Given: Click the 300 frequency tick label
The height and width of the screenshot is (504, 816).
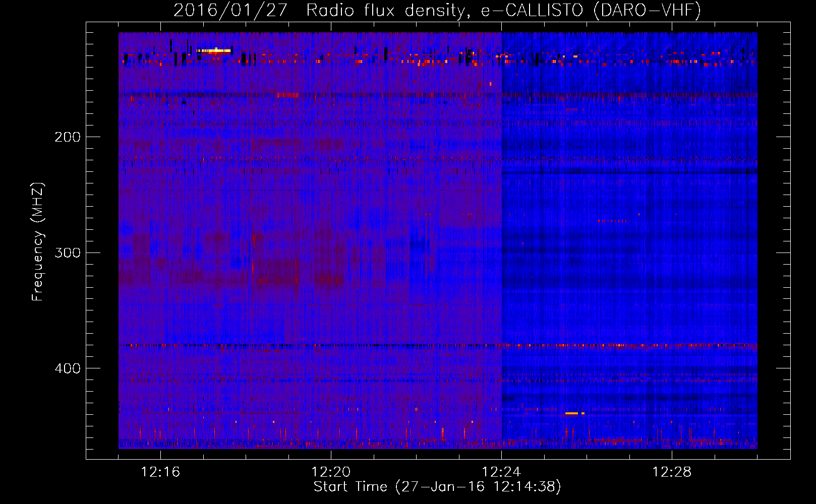Looking at the screenshot, I should (68, 253).
